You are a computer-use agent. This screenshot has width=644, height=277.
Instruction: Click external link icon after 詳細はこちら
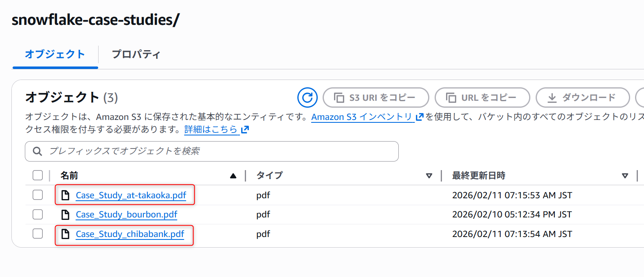point(245,130)
